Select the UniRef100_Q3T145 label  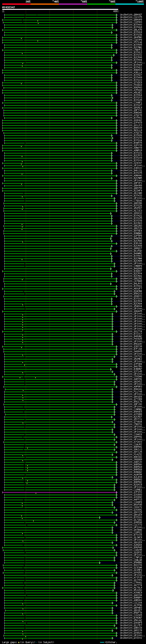pos(131,371)
